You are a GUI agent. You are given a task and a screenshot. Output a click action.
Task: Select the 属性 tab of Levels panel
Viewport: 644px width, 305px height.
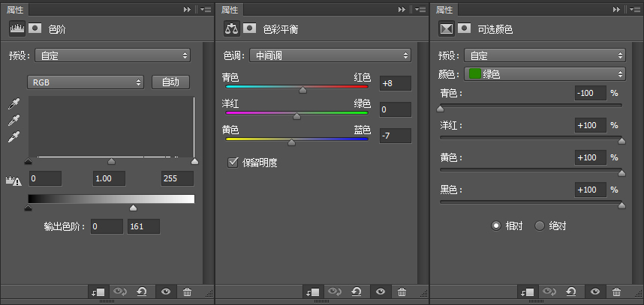[16, 10]
